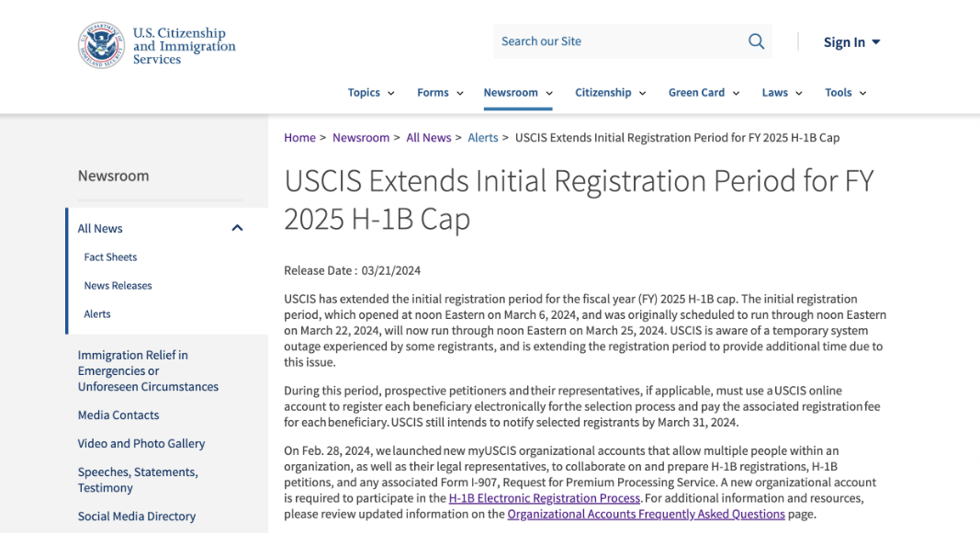Expand the chevron next to Tools
The width and height of the screenshot is (980, 534).
pyautogui.click(x=863, y=93)
